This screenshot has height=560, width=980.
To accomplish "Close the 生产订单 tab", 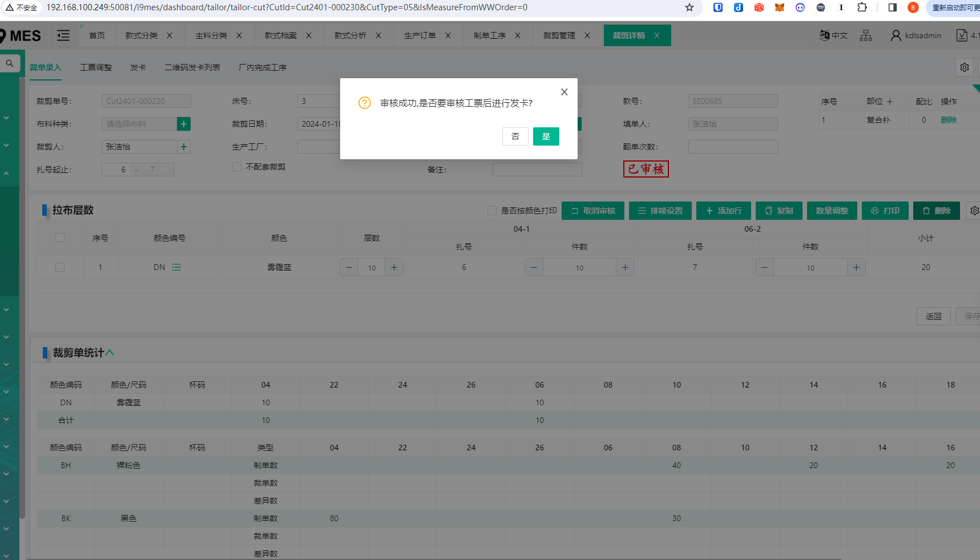I will click(x=448, y=35).
